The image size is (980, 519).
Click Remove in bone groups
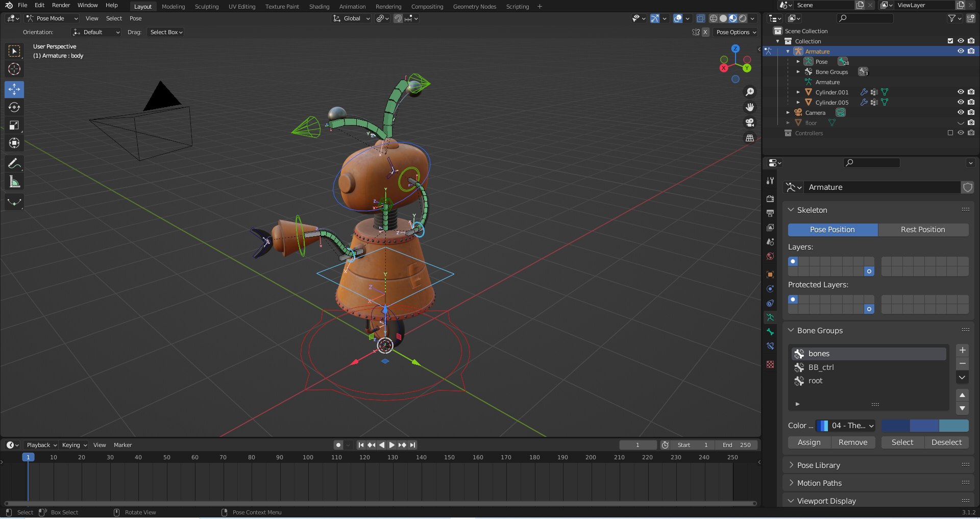point(853,442)
